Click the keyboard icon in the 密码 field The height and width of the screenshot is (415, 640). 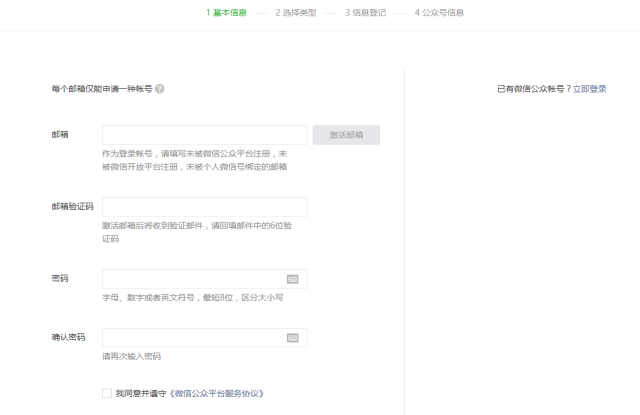point(293,279)
